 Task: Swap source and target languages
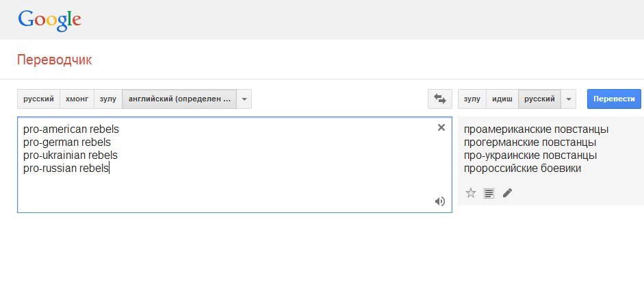pos(440,99)
